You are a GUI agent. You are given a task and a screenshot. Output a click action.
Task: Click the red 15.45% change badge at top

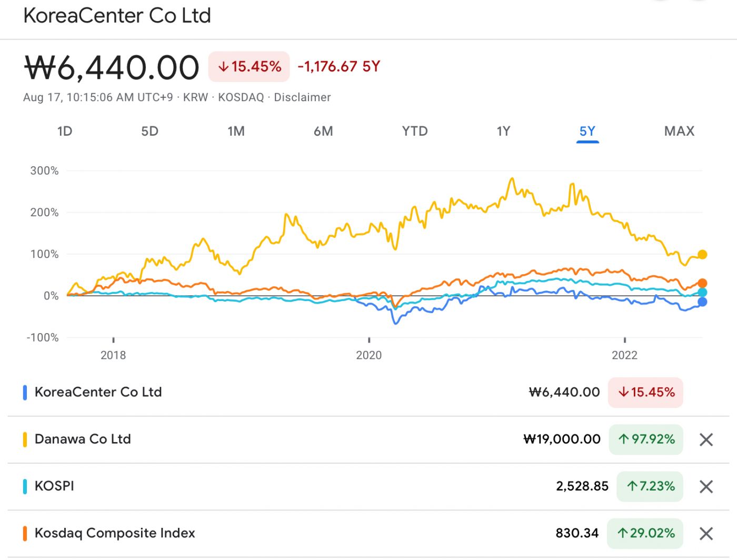click(250, 66)
